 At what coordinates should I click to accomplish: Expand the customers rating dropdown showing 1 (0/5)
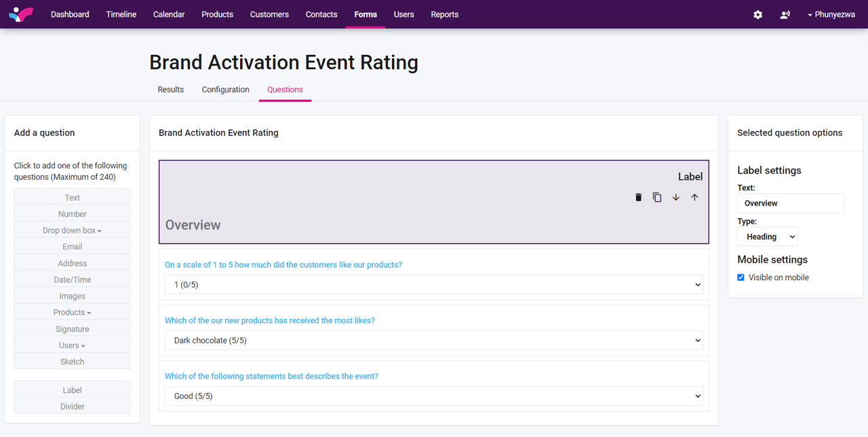(x=433, y=285)
